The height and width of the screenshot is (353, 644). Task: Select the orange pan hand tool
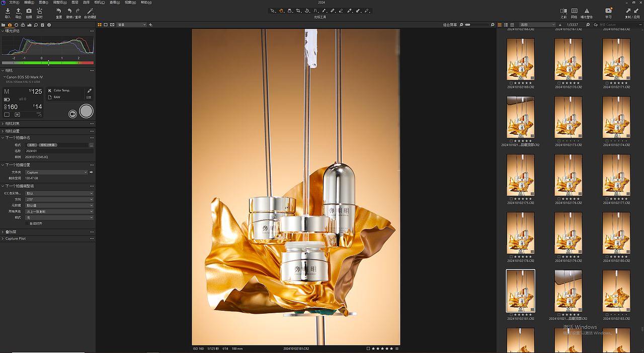click(281, 11)
